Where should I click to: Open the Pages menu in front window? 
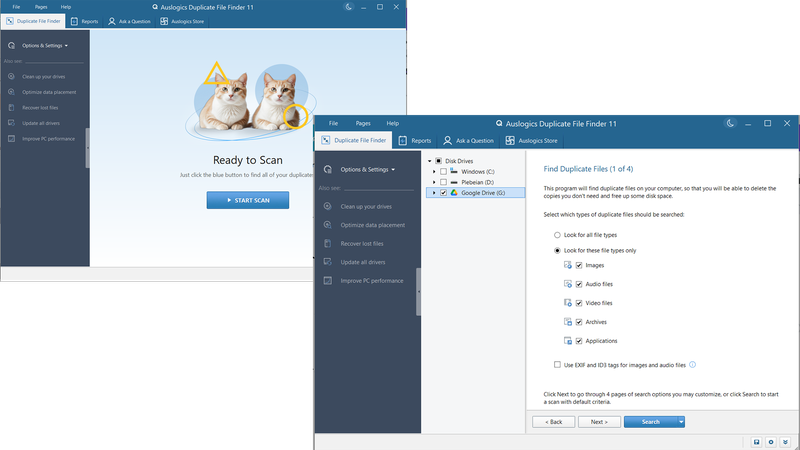pos(363,123)
